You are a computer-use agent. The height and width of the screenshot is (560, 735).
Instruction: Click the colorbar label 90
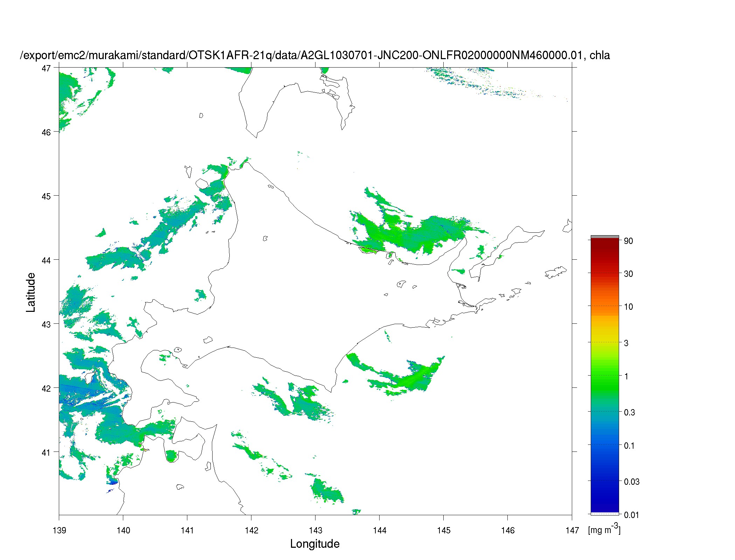[628, 241]
